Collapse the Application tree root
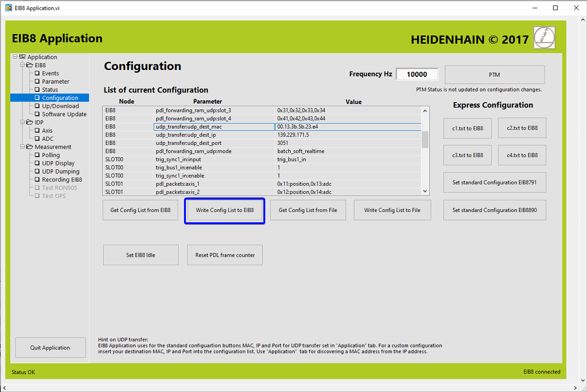Image resolution: width=587 pixels, height=392 pixels. pos(15,57)
